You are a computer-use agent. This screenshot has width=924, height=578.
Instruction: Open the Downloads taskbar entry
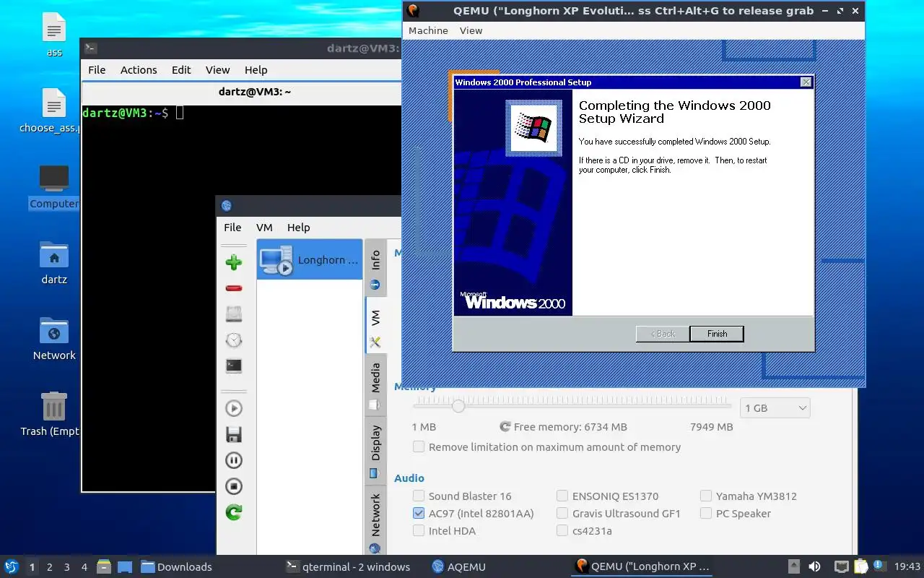(x=177, y=566)
